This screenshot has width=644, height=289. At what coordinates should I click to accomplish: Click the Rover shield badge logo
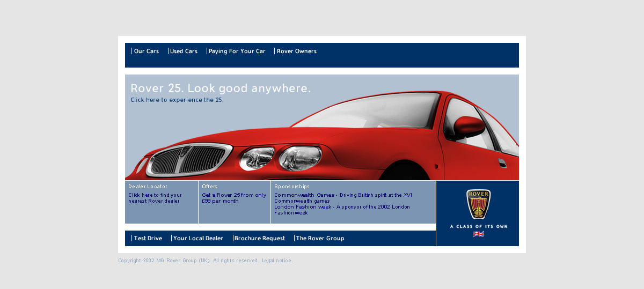click(x=478, y=204)
